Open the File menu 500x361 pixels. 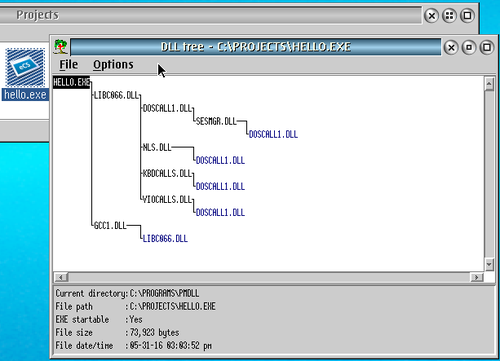[69, 64]
